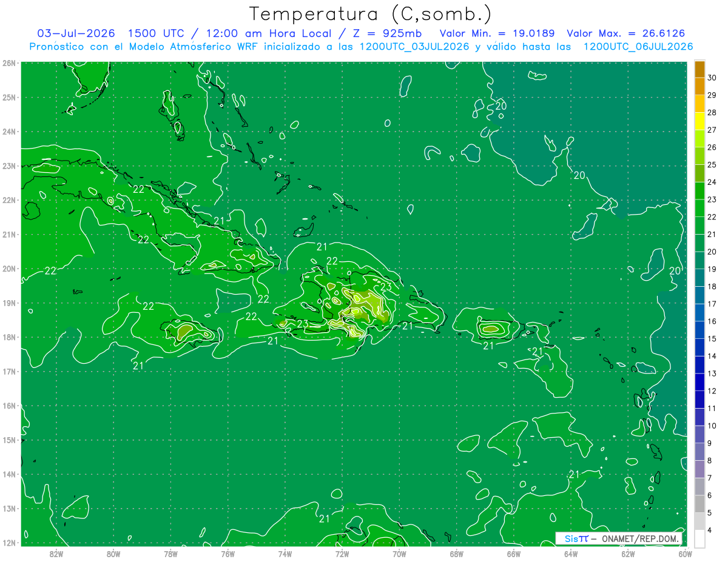Click legend value 10 on the color bar
The image size is (728, 562).
click(712, 426)
